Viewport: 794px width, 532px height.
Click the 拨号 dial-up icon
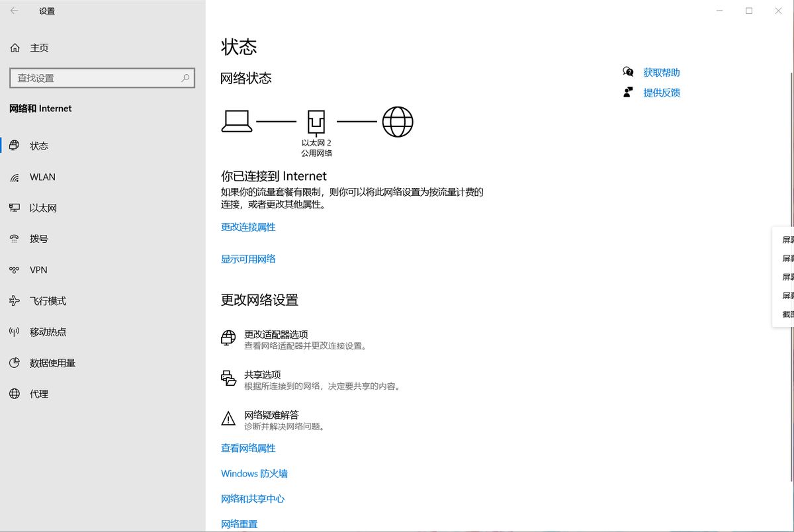(15, 239)
